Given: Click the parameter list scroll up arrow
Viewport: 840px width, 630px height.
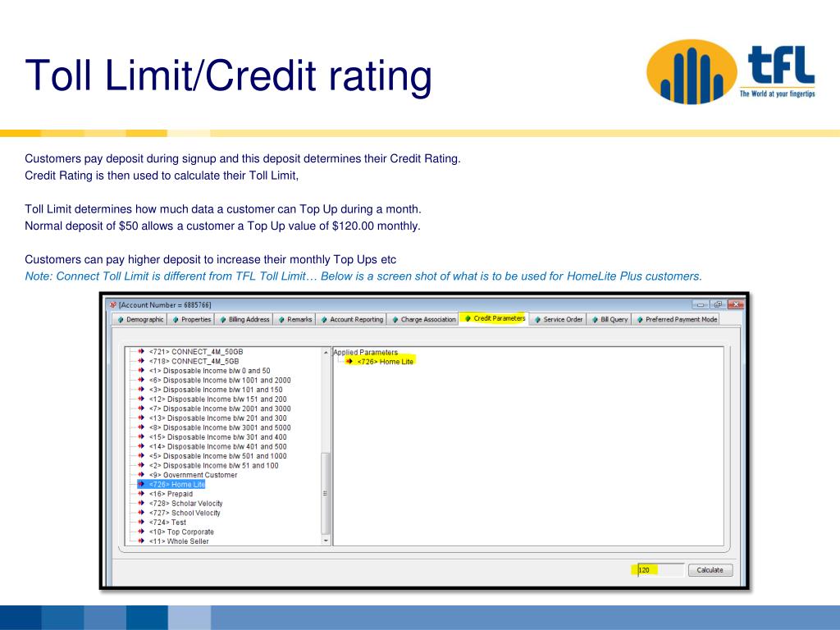Looking at the screenshot, I should click(x=326, y=352).
